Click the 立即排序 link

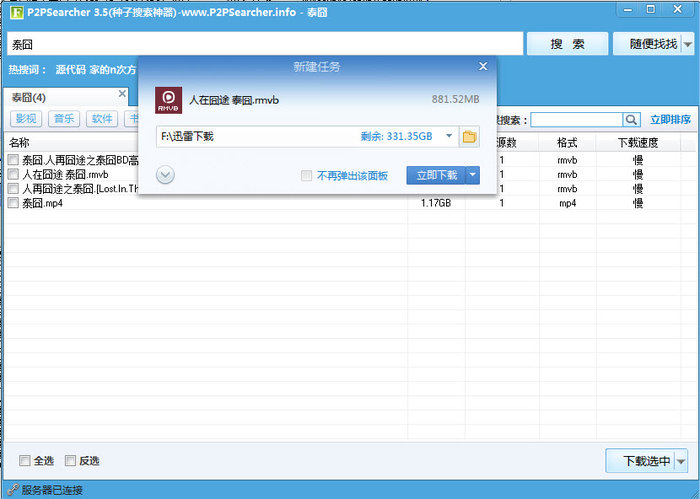click(670, 120)
